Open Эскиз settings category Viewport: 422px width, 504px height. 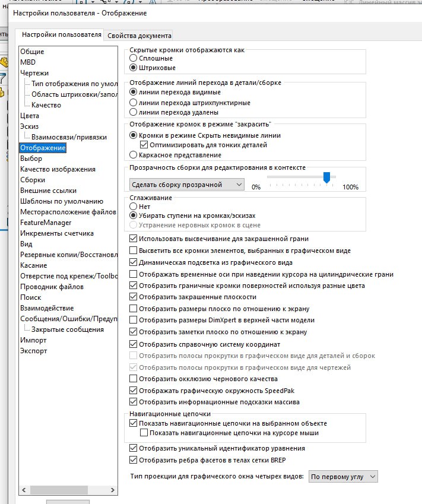29,126
